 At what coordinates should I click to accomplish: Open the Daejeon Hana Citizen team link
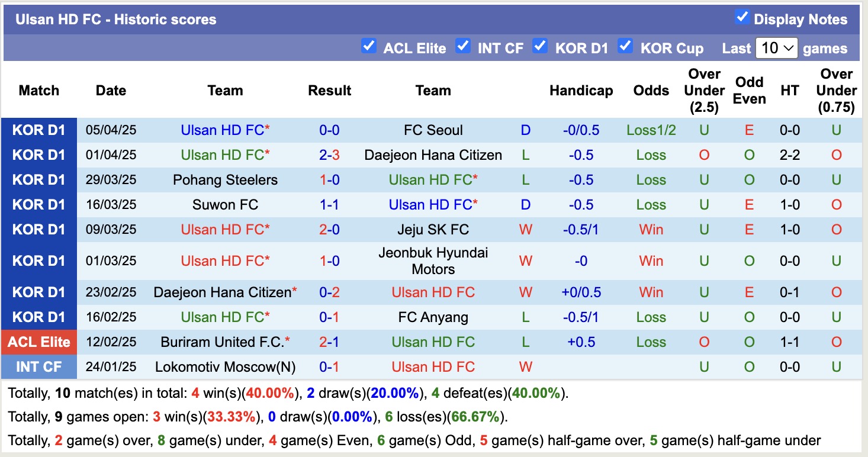pos(433,155)
